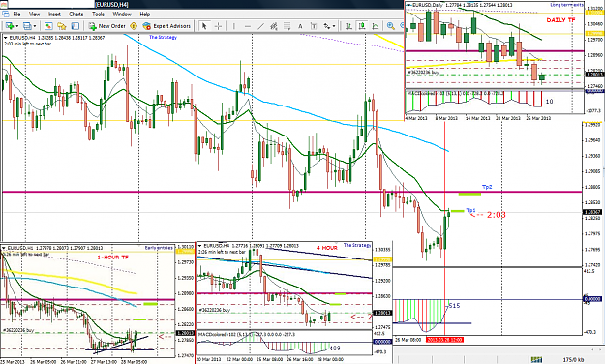Select the Fibonacci Retracement tool
This screenshot has width=605, height=364.
(x=287, y=26)
